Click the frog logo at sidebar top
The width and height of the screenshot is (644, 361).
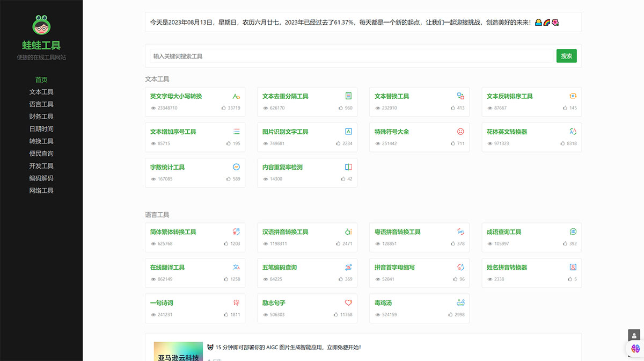(41, 25)
